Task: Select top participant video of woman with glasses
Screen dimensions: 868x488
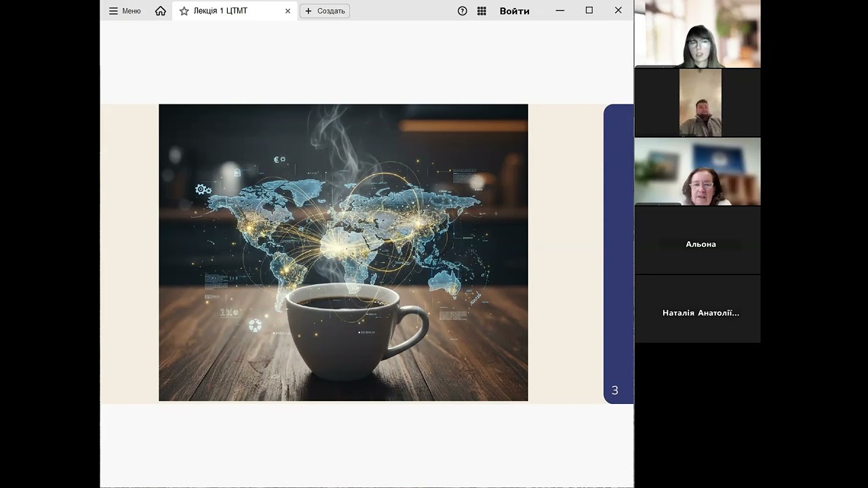Action: (698, 34)
